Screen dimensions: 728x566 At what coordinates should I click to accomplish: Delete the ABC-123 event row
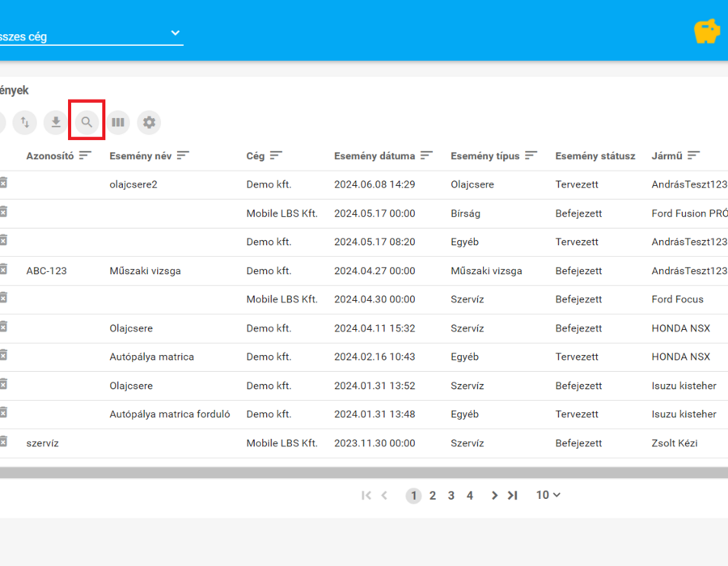[3, 269]
